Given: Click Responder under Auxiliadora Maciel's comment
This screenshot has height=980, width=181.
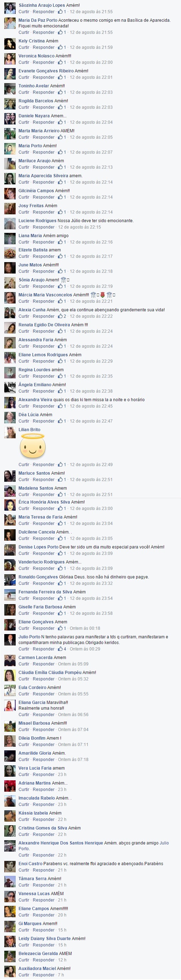Looking at the screenshot, I should tap(44, 975).
